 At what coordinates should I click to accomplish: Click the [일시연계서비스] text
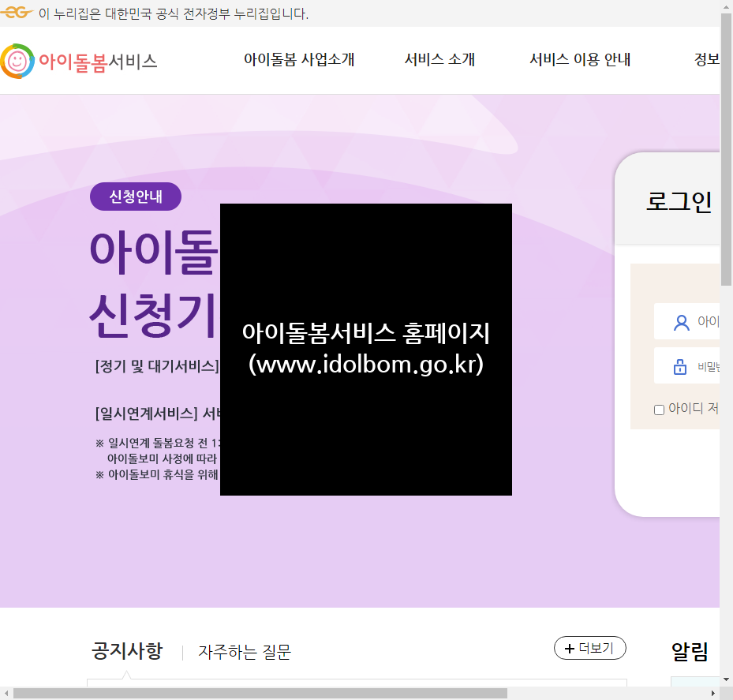click(146, 414)
